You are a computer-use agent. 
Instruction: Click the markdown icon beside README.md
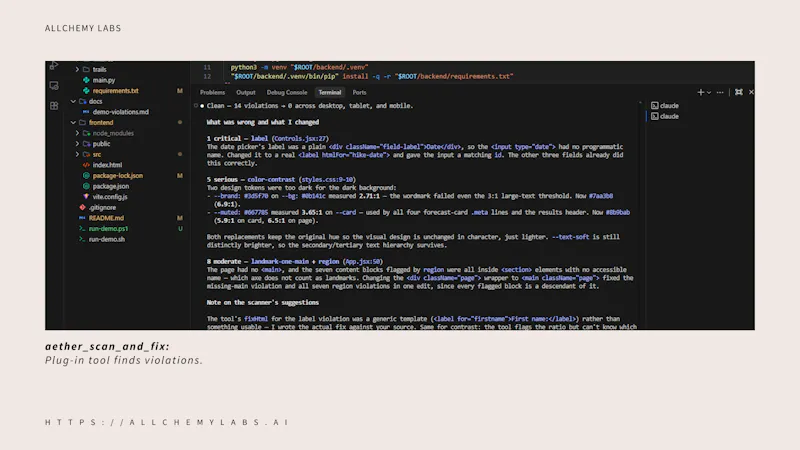[82, 218]
